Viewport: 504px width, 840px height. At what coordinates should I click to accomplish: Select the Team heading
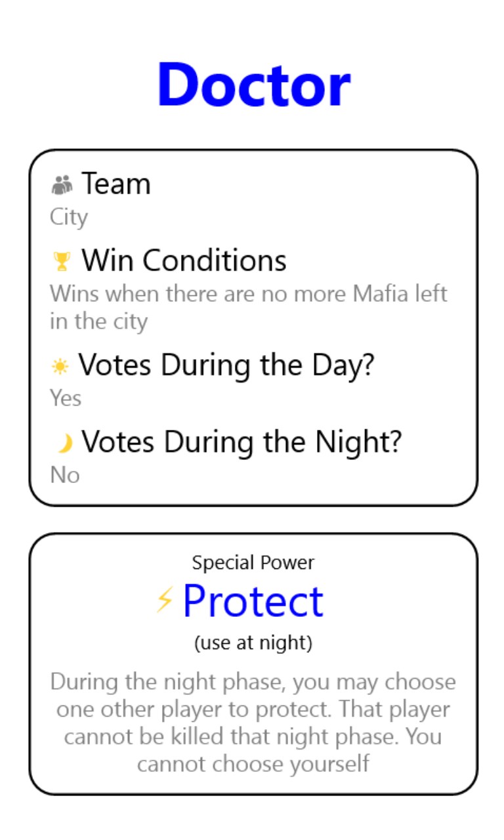[x=115, y=184]
